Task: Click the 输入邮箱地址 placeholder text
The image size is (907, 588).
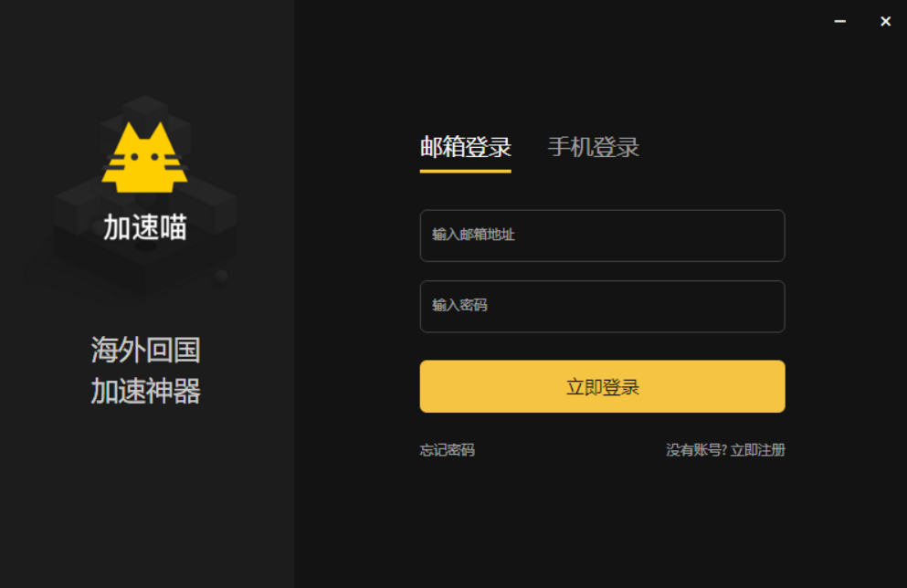Action: pyautogui.click(x=473, y=234)
